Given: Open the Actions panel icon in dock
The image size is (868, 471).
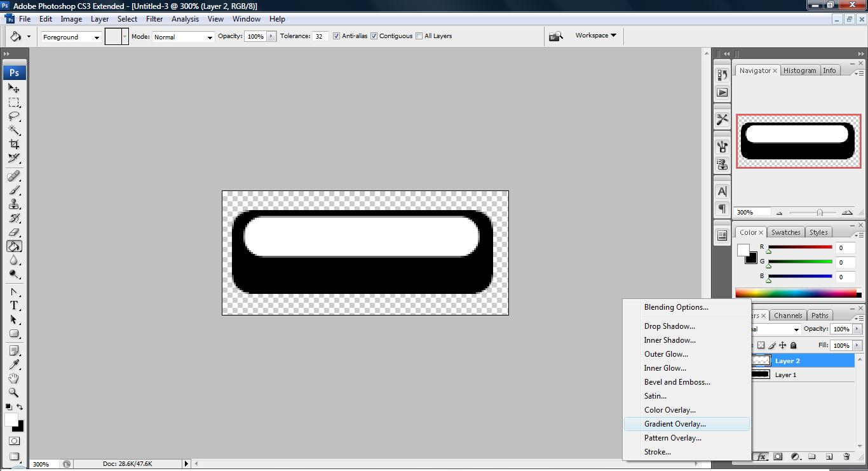Looking at the screenshot, I should pyautogui.click(x=722, y=93).
